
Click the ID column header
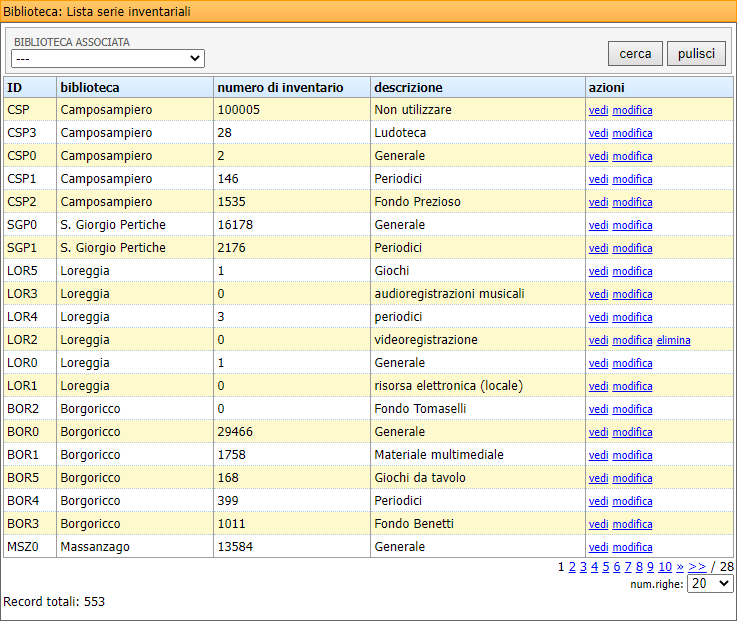tap(15, 87)
